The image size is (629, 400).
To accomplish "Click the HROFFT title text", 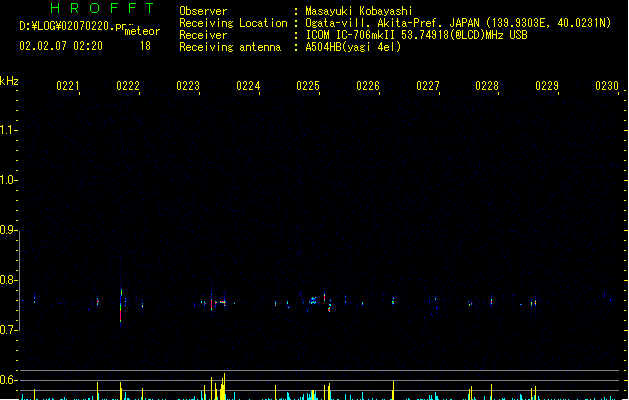I will coord(102,8).
